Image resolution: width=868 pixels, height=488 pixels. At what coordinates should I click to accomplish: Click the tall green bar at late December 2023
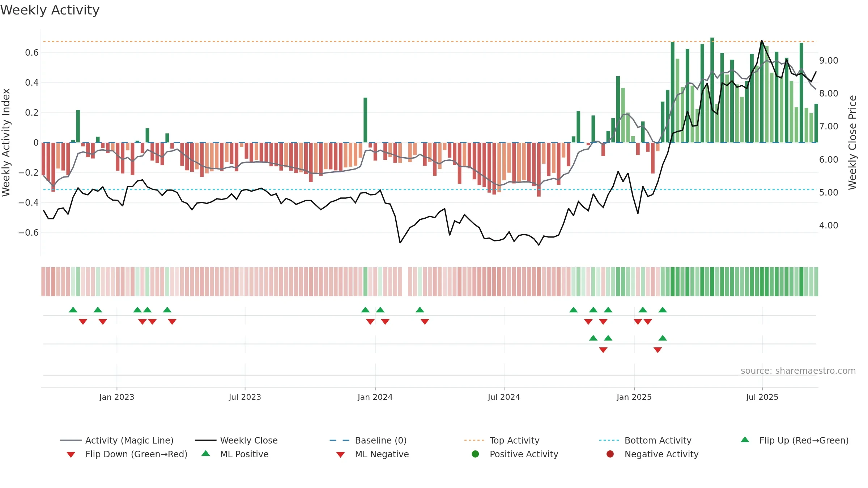[x=365, y=120]
